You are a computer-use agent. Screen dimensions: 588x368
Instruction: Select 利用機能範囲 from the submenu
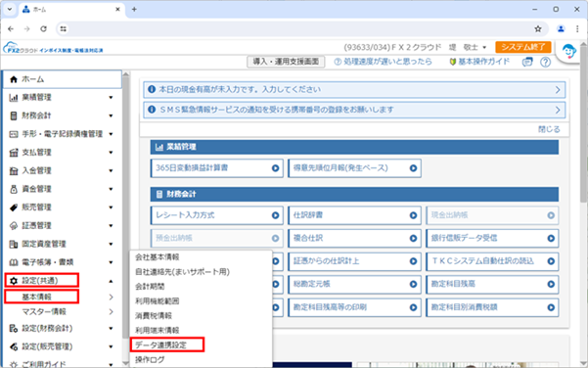point(158,301)
